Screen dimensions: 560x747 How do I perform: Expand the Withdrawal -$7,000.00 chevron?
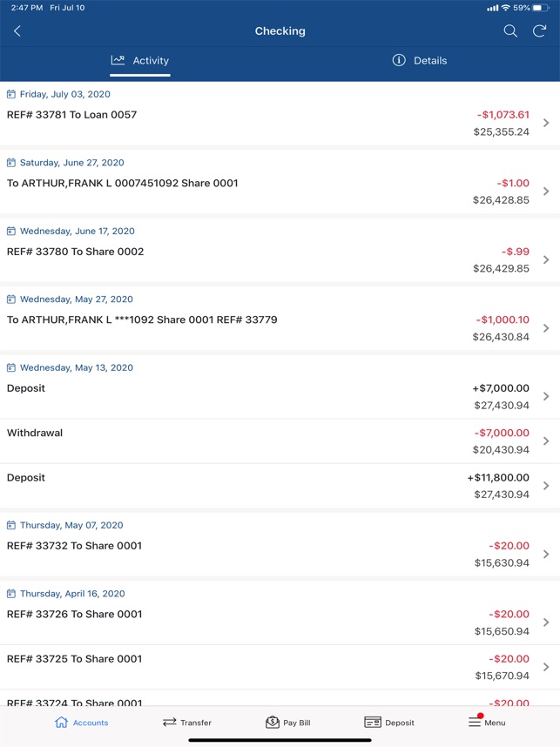click(546, 441)
